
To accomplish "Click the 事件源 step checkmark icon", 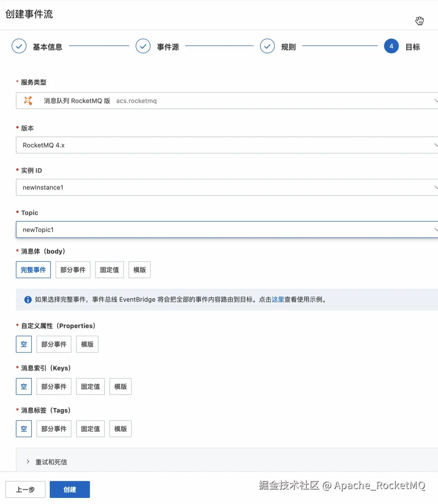I will tap(143, 47).
